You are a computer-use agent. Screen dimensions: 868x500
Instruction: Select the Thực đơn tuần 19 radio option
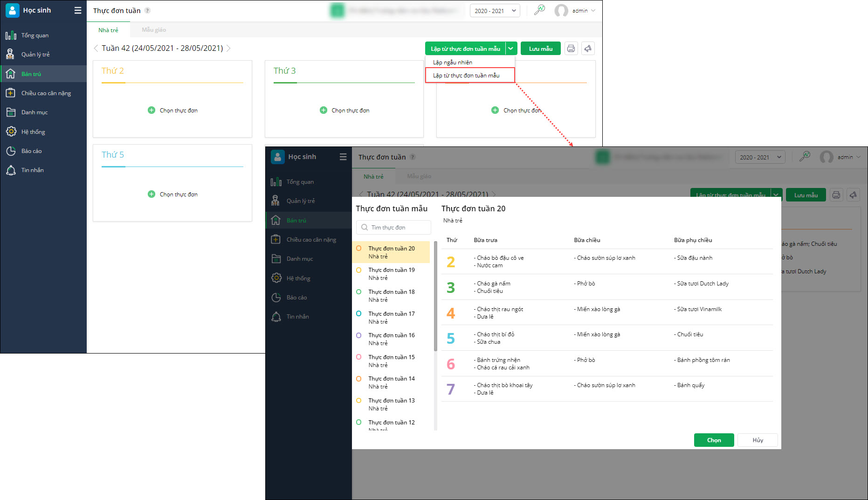[x=359, y=270]
